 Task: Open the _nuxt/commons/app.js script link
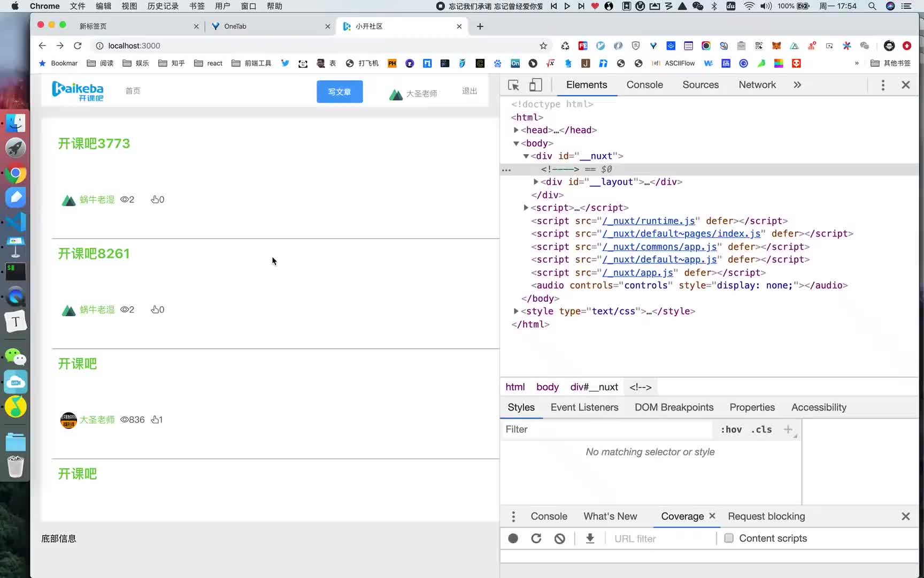click(660, 247)
